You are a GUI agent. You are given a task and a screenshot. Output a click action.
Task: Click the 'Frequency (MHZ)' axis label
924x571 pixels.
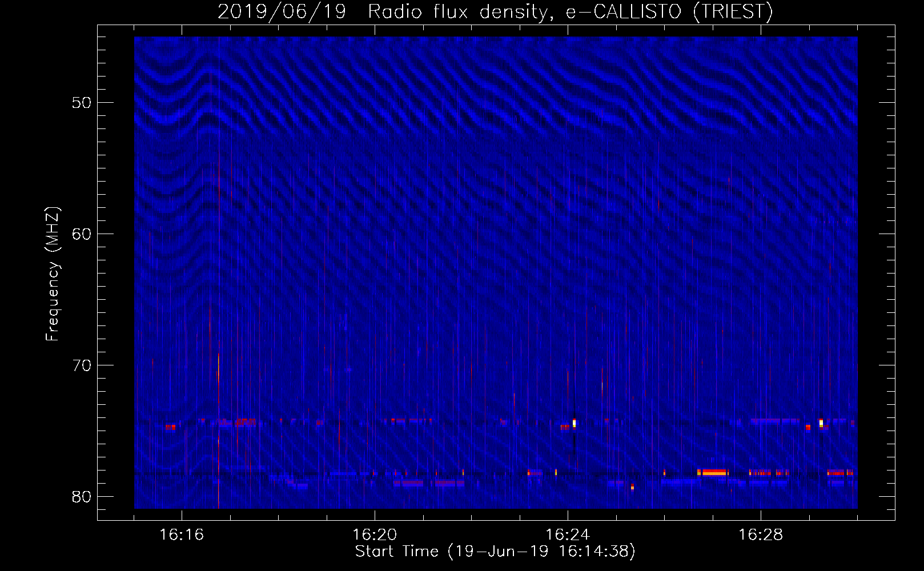(52, 274)
